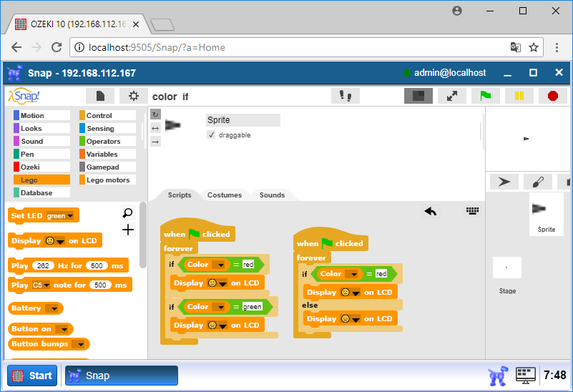Select the Database block category
573x392 pixels.
41,192
